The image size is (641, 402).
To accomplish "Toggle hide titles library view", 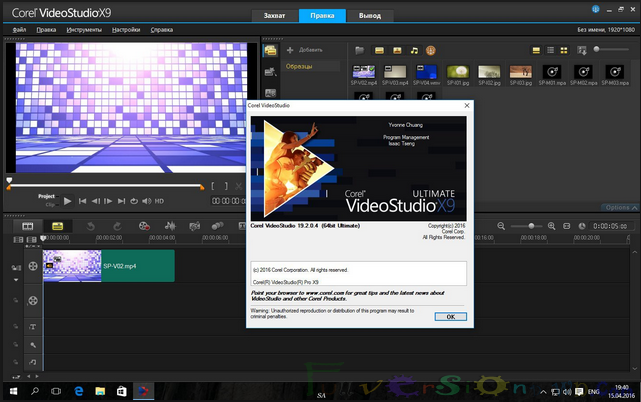I will [x=536, y=50].
